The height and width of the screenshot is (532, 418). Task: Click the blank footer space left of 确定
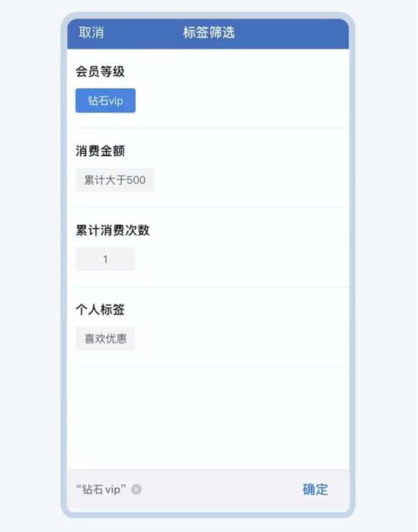point(222,490)
